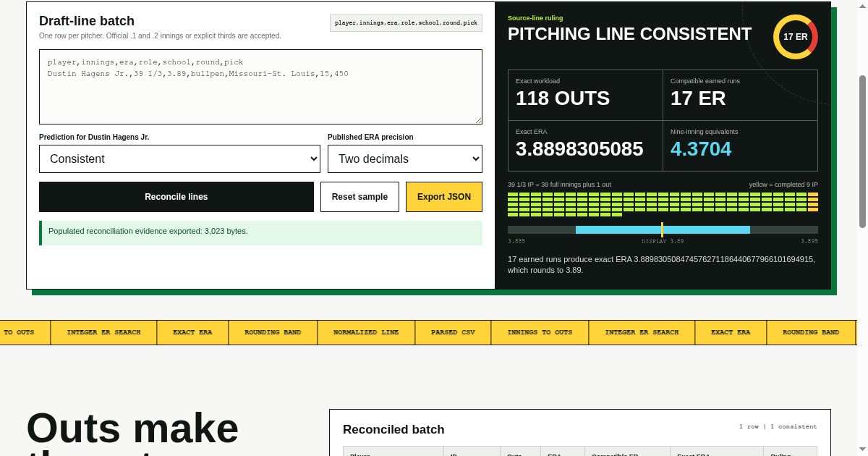Viewport: 868px width, 456px height.
Task: Click the page's vertical scrollbar thumb
Action: (x=862, y=151)
